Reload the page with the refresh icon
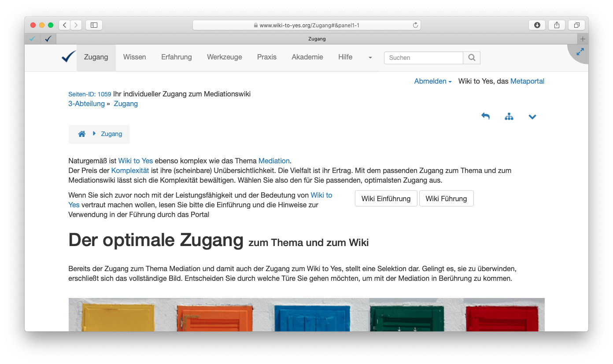 [x=415, y=26]
